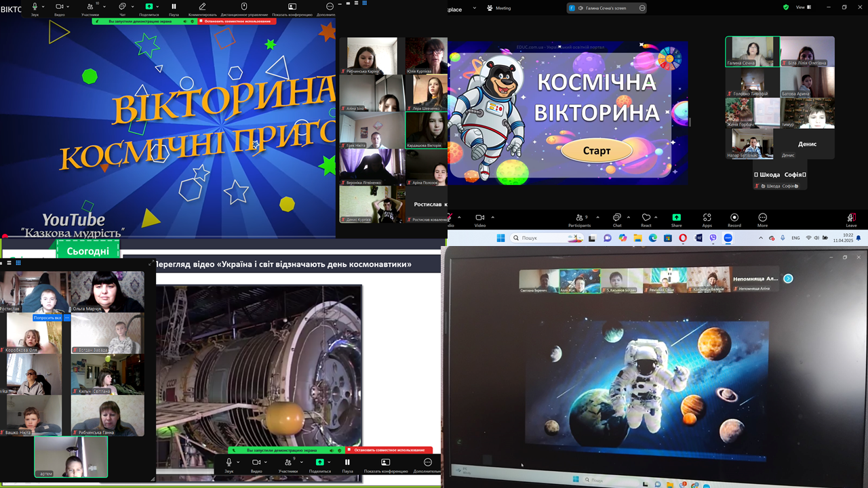The width and height of the screenshot is (868, 488).
Task: Open the Windows Start menu
Action: (500, 238)
